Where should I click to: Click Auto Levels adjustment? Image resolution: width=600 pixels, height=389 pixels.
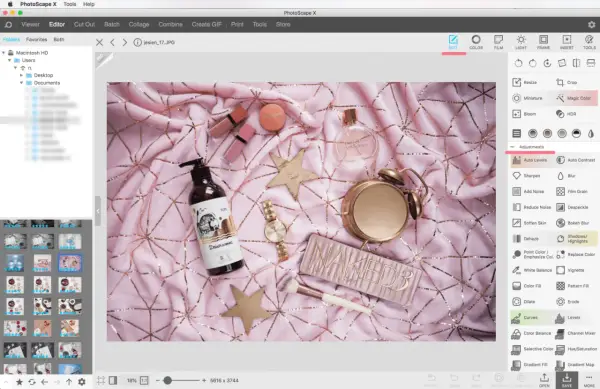[x=530, y=160]
